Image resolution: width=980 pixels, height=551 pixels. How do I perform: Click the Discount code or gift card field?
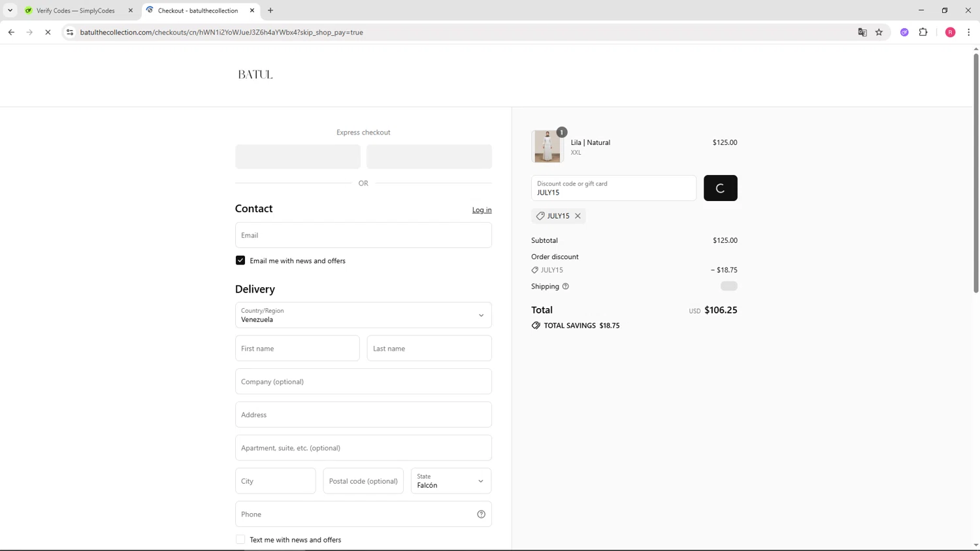(614, 188)
